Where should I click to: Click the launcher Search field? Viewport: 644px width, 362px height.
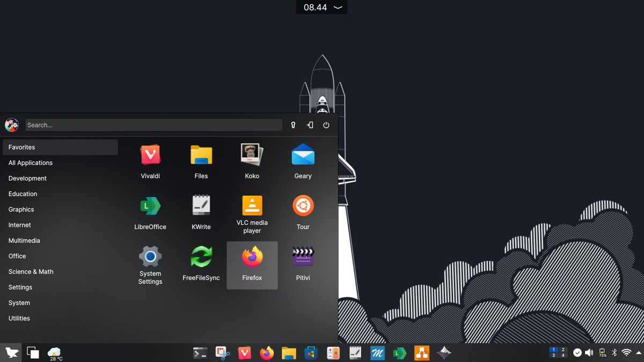[x=153, y=125]
